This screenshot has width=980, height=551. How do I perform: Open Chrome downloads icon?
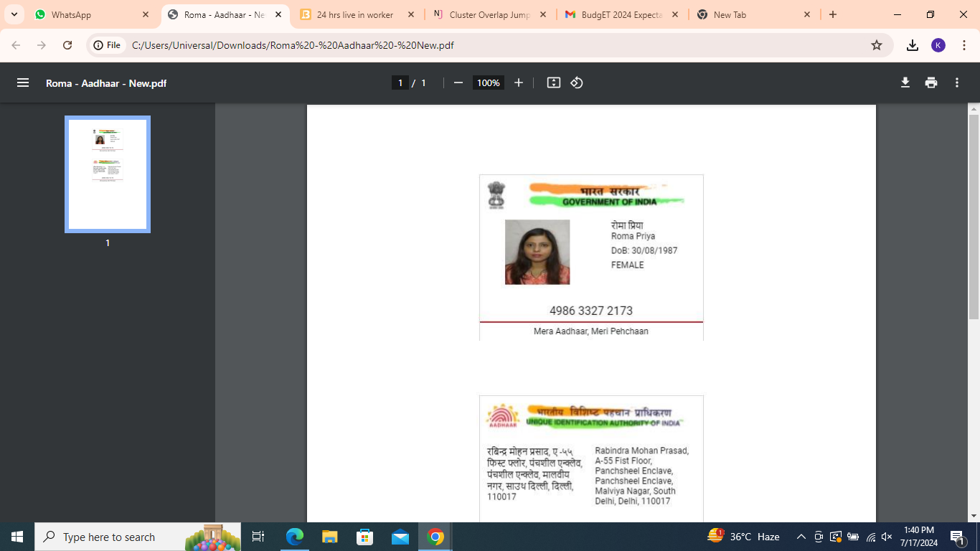pos(913,45)
